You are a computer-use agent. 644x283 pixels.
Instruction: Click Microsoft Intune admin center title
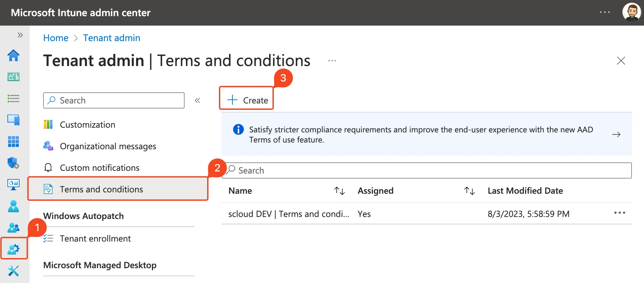pyautogui.click(x=80, y=12)
